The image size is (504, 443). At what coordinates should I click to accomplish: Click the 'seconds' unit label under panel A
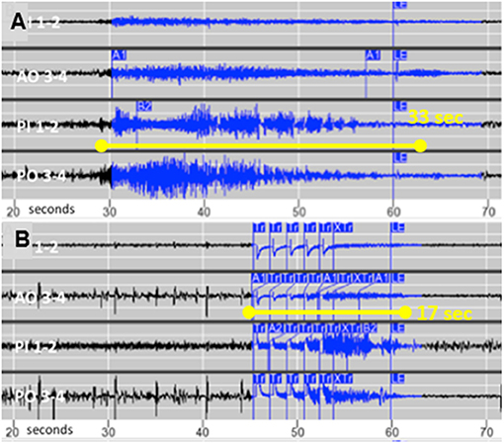point(51,210)
